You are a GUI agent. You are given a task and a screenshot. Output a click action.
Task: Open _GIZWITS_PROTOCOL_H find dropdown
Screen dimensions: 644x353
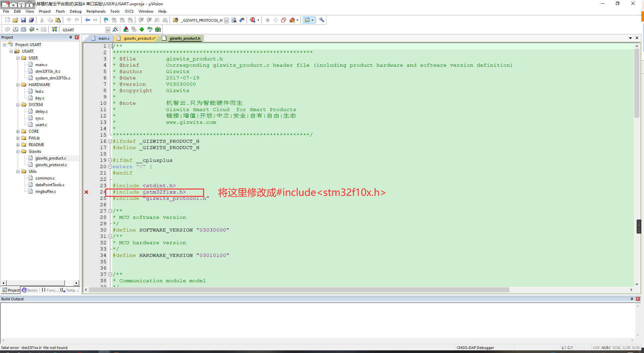pos(226,20)
